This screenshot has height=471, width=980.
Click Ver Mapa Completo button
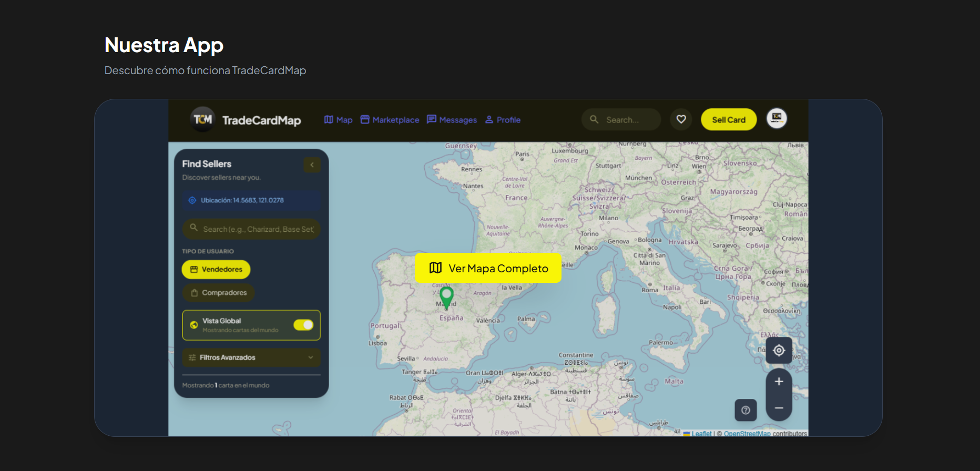coord(488,268)
